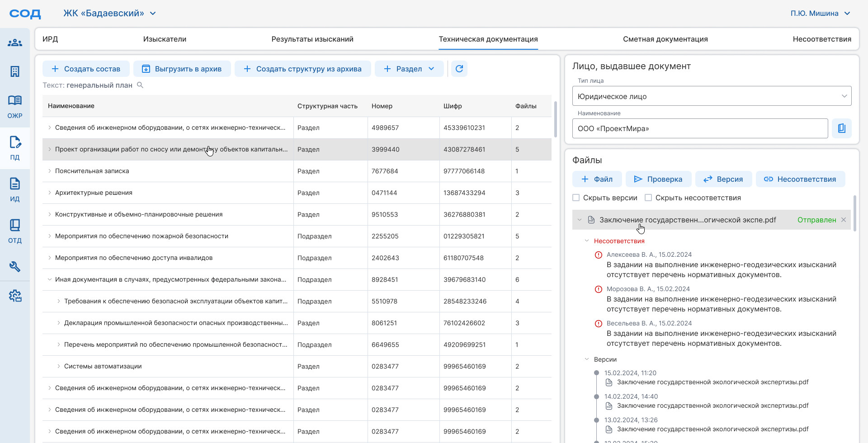Open file icon of the 13.02.2024 version
This screenshot has width=868, height=443.
coord(609,429)
